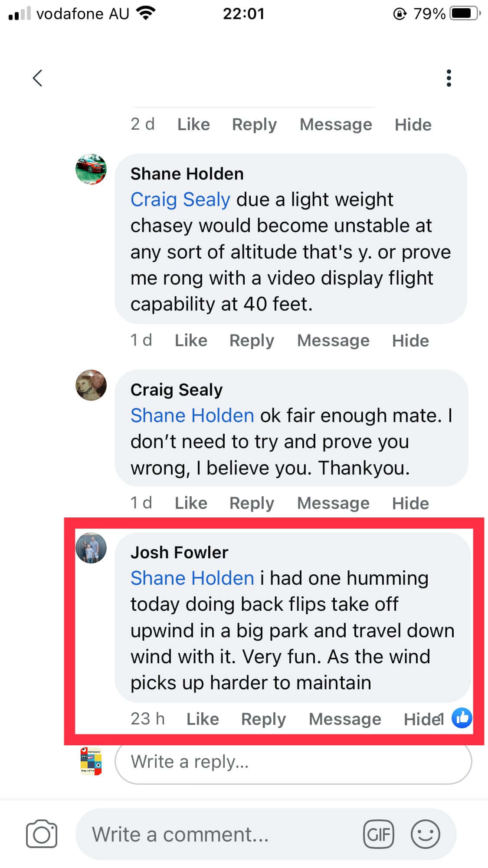Focus the "Write a comment..." field
This screenshot has width=488, height=868.
[x=217, y=834]
